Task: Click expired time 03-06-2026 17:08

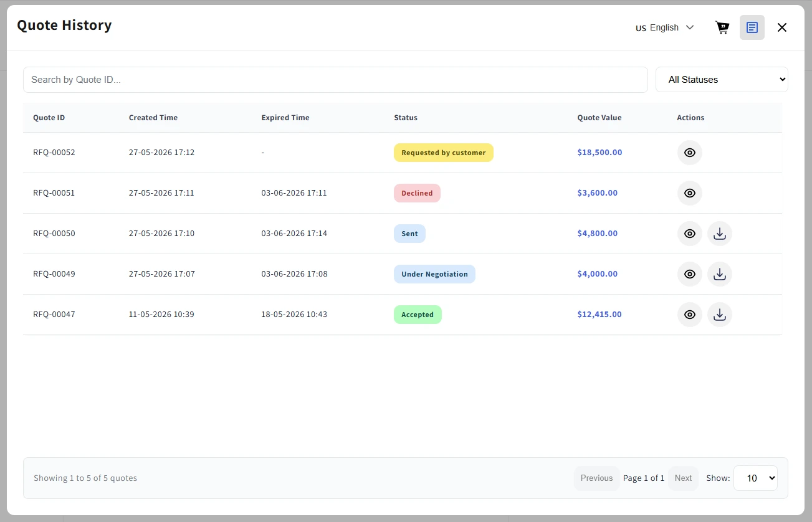Action: pyautogui.click(x=294, y=274)
